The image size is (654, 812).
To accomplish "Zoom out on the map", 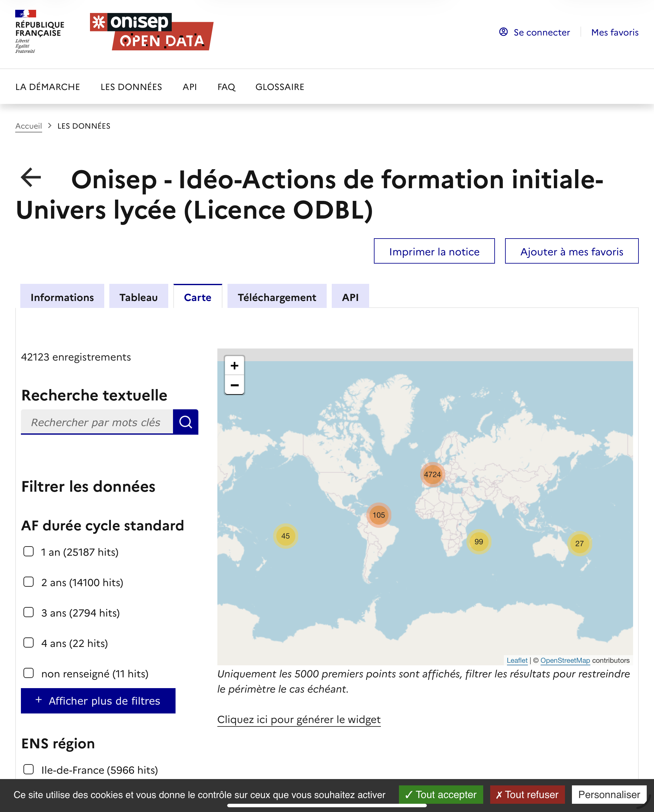I will coord(234,385).
